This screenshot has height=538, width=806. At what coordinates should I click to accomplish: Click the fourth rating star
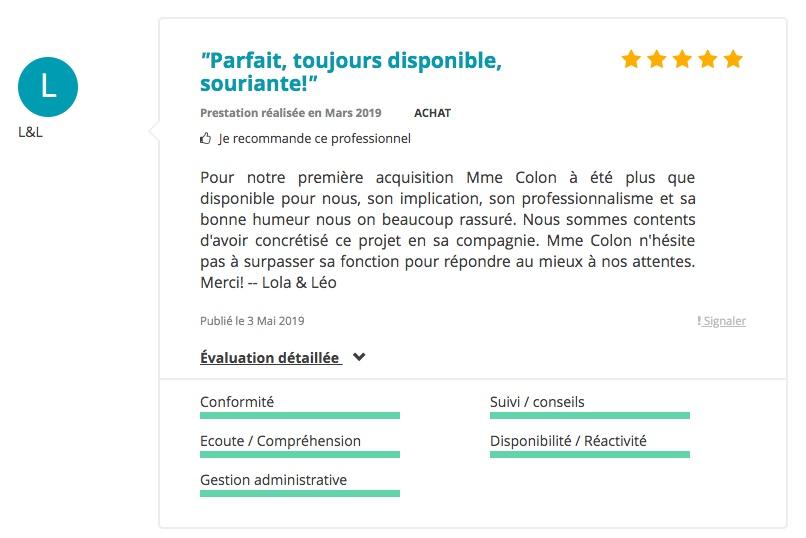(x=708, y=59)
